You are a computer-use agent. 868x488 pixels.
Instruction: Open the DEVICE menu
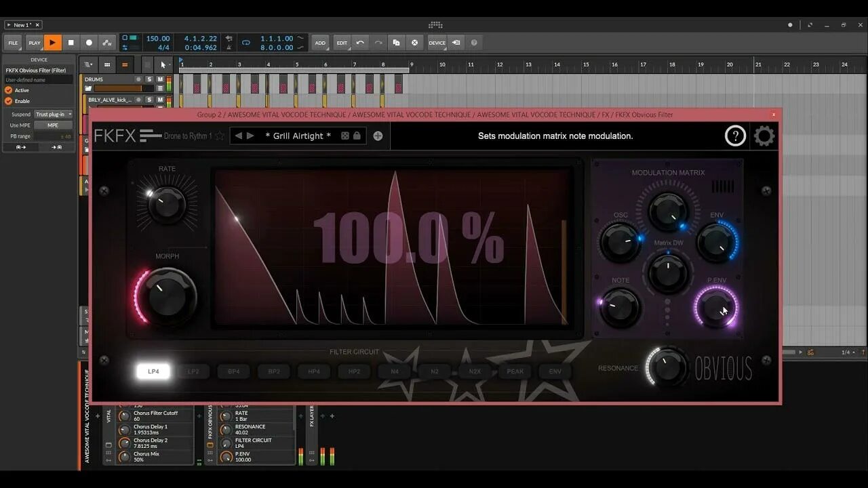(437, 43)
